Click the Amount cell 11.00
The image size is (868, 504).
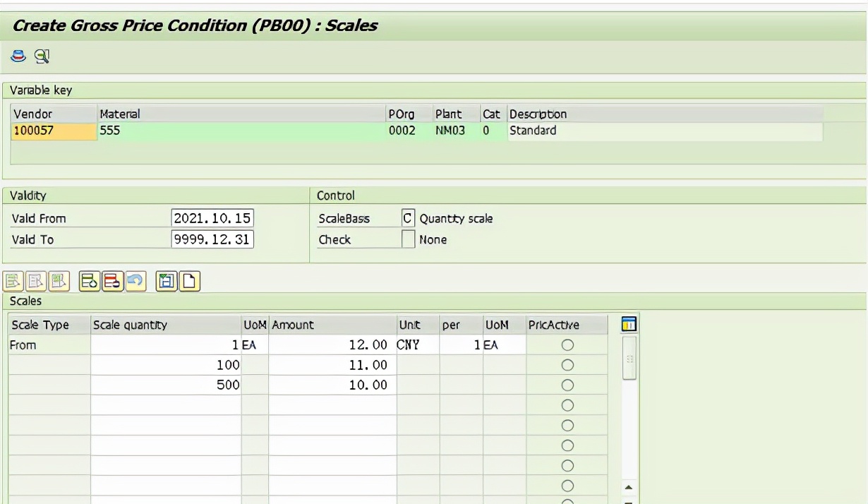coord(332,365)
